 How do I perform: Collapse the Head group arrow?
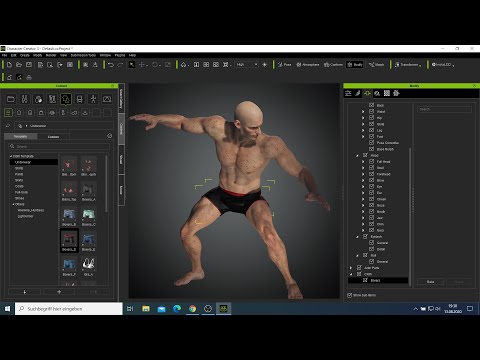pos(357,155)
